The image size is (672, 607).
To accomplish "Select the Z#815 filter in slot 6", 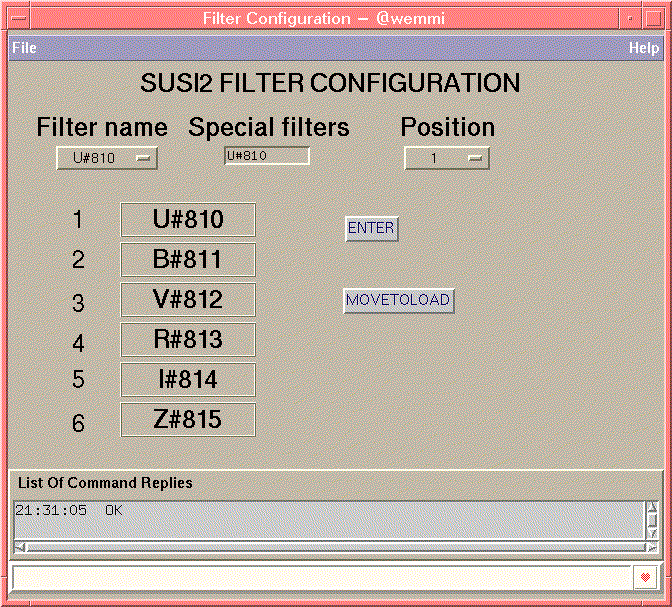I will (x=188, y=420).
